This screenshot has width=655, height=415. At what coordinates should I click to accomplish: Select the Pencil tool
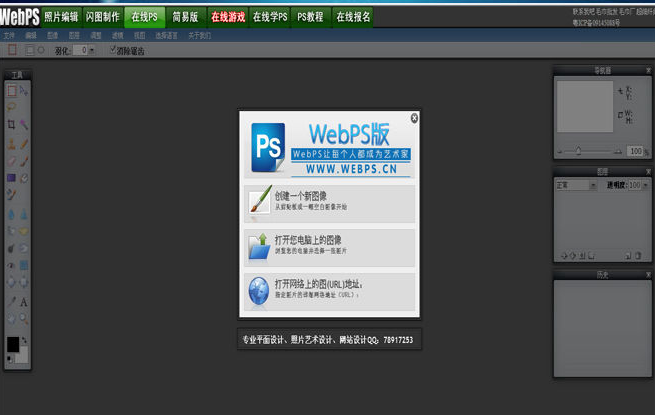point(24,144)
